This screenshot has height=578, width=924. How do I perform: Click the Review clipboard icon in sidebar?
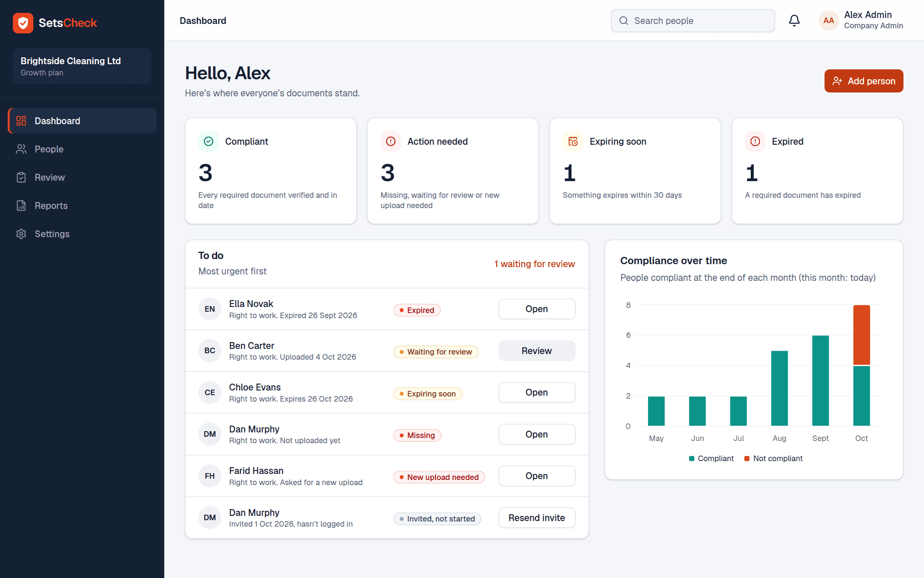(21, 177)
